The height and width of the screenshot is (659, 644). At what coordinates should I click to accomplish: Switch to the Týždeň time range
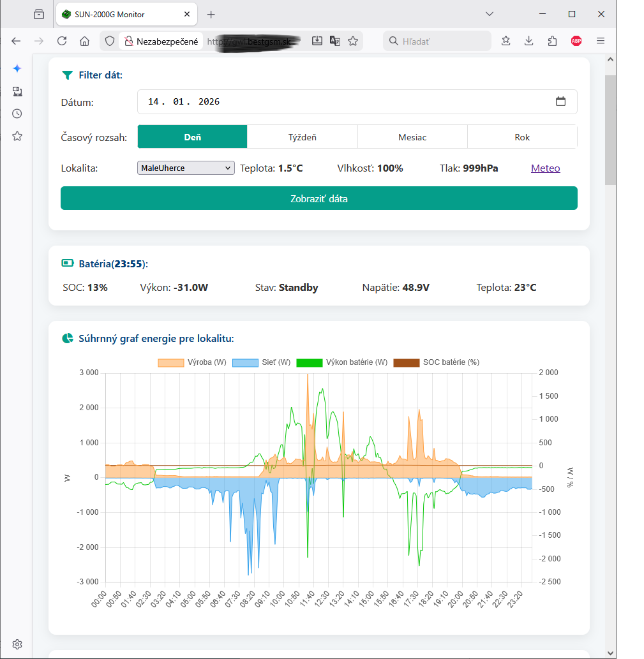[x=303, y=137]
